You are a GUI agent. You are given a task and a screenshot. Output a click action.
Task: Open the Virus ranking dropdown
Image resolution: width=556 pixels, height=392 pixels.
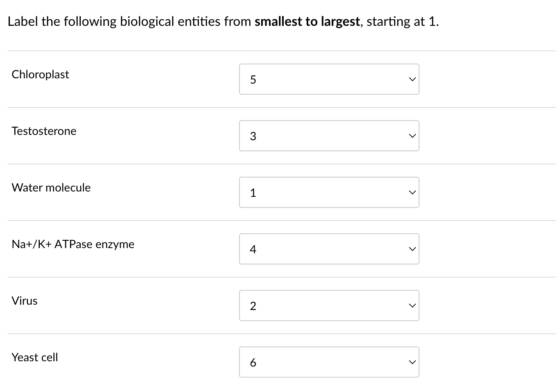click(x=329, y=305)
